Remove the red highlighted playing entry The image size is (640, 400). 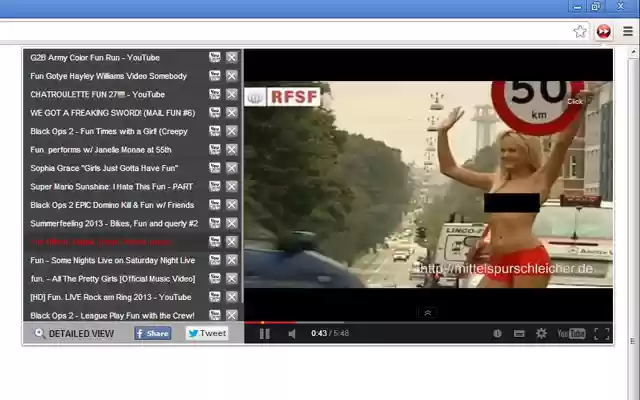coord(232,242)
